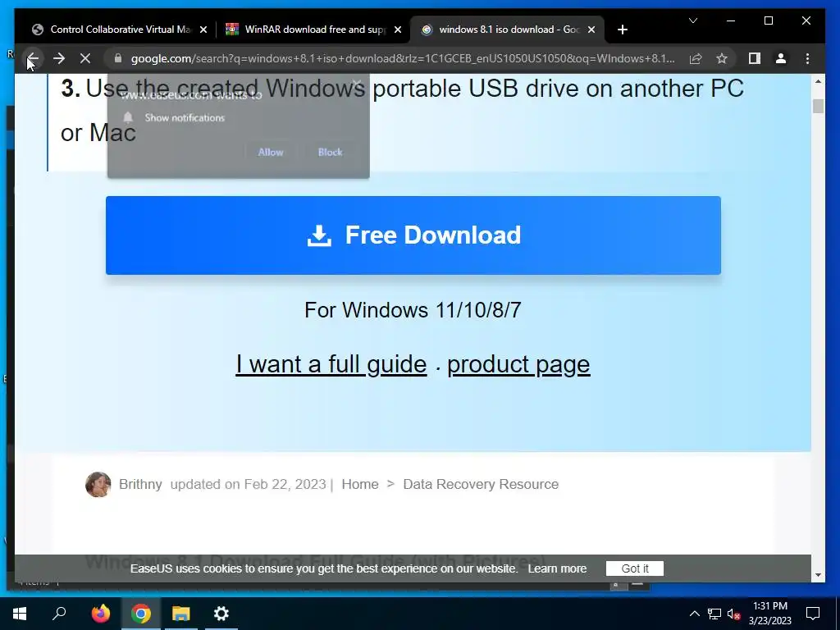Open the product page link

(518, 364)
